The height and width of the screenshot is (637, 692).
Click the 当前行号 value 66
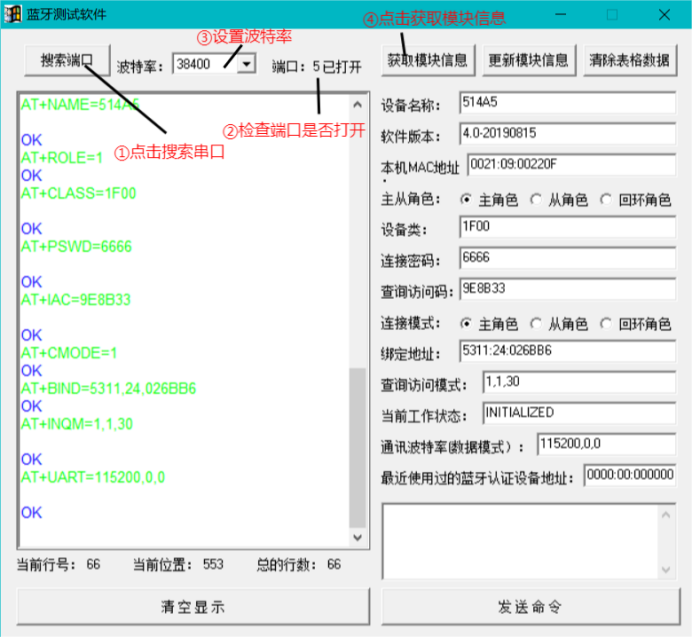pos(93,565)
